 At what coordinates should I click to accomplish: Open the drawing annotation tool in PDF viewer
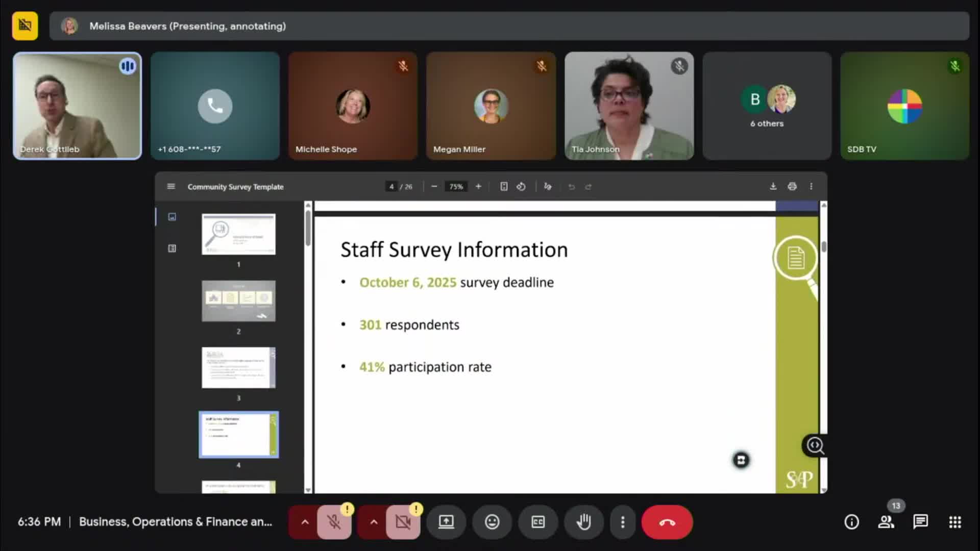pos(548,186)
